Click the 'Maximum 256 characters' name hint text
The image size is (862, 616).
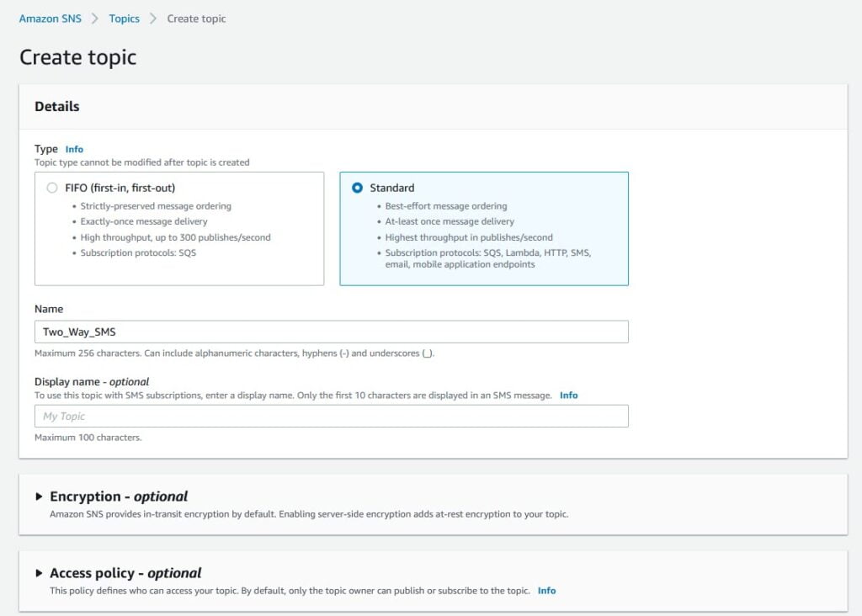(234, 353)
